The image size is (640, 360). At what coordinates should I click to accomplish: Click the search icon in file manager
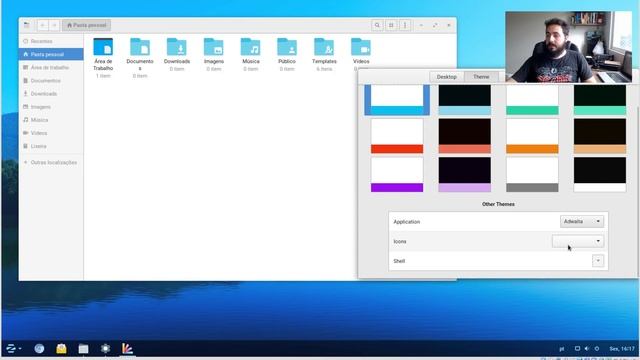[x=377, y=25]
